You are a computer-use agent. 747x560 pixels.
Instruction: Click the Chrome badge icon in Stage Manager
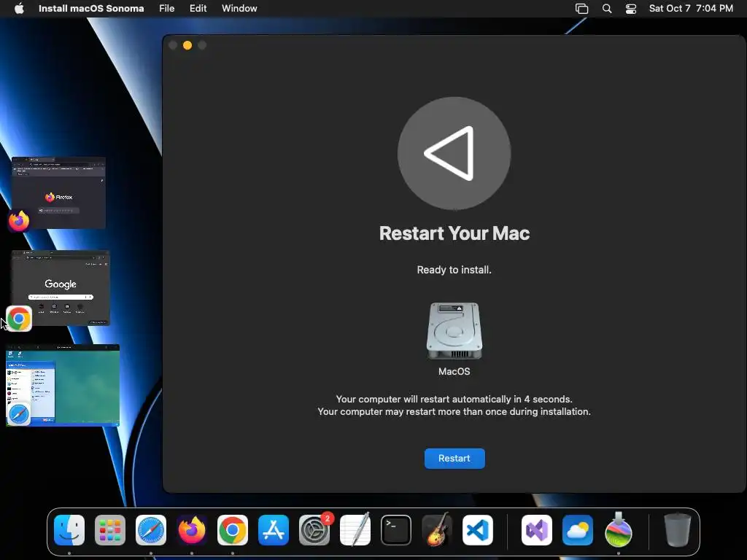19,319
